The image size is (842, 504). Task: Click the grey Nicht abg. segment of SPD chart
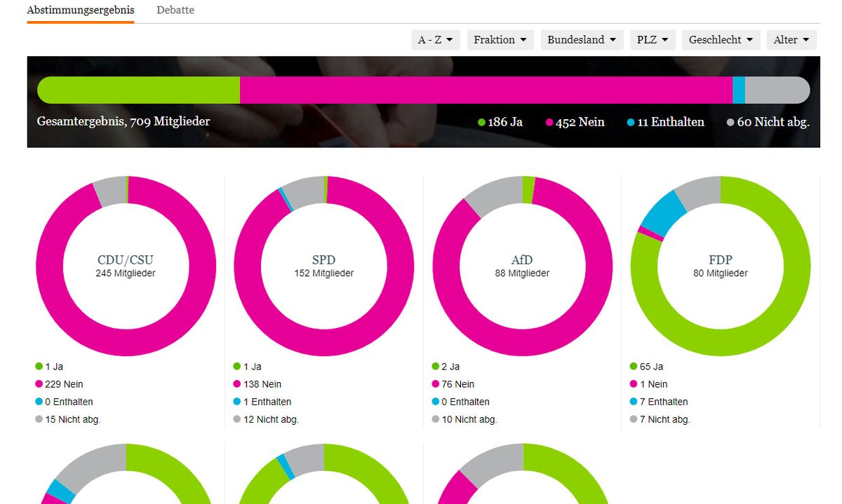click(x=304, y=193)
